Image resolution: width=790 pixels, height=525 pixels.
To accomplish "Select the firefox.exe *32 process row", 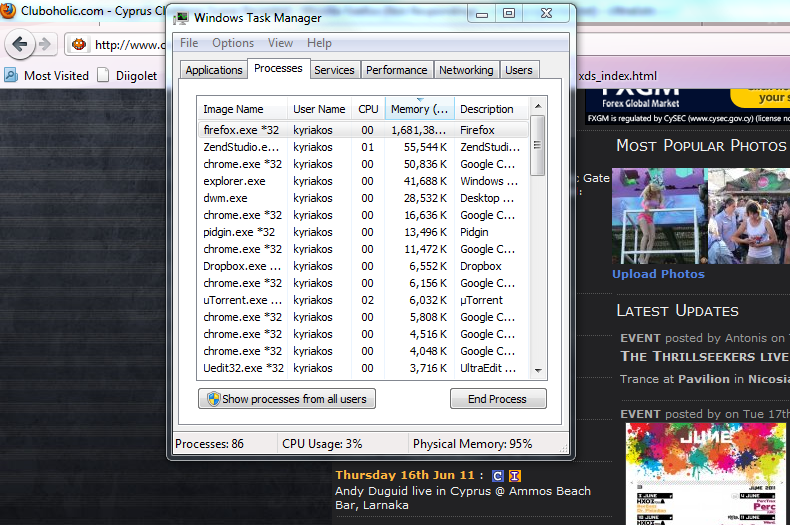I will click(363, 130).
